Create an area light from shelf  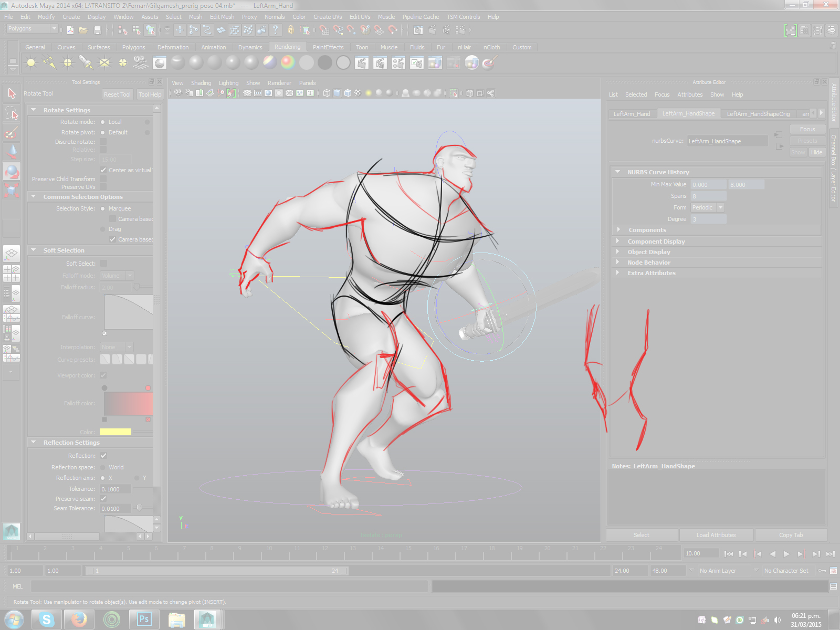pos(104,63)
